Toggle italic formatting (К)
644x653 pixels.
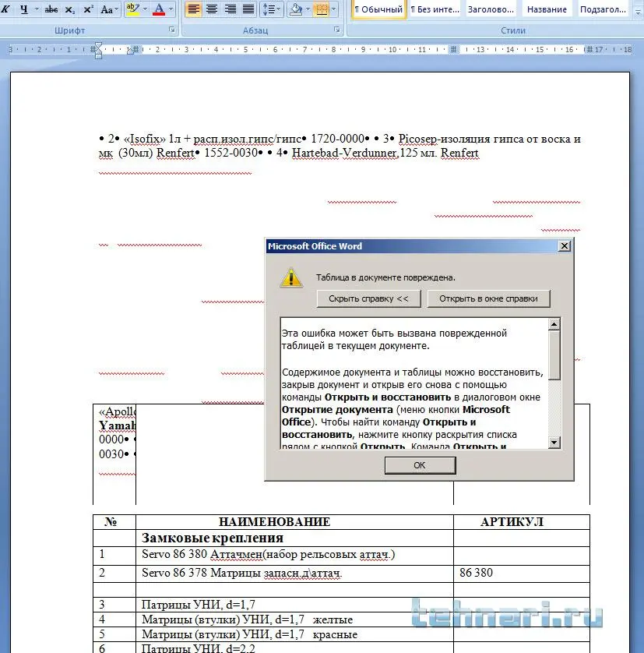pos(5,9)
